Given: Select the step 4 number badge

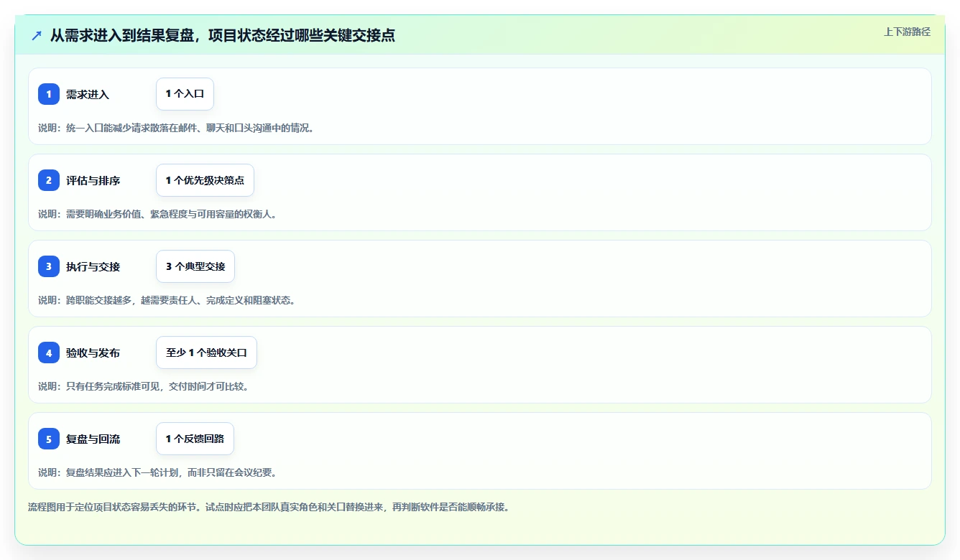Looking at the screenshot, I should click(x=49, y=353).
